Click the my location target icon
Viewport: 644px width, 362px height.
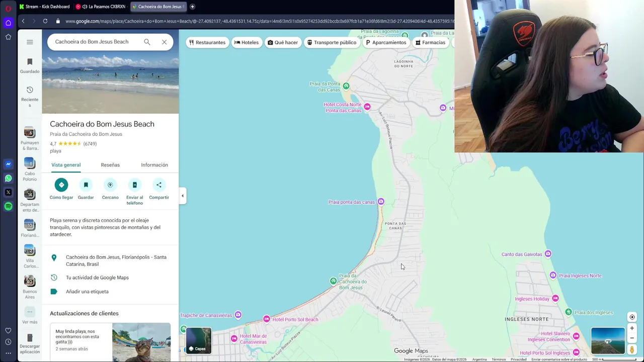[x=632, y=317]
